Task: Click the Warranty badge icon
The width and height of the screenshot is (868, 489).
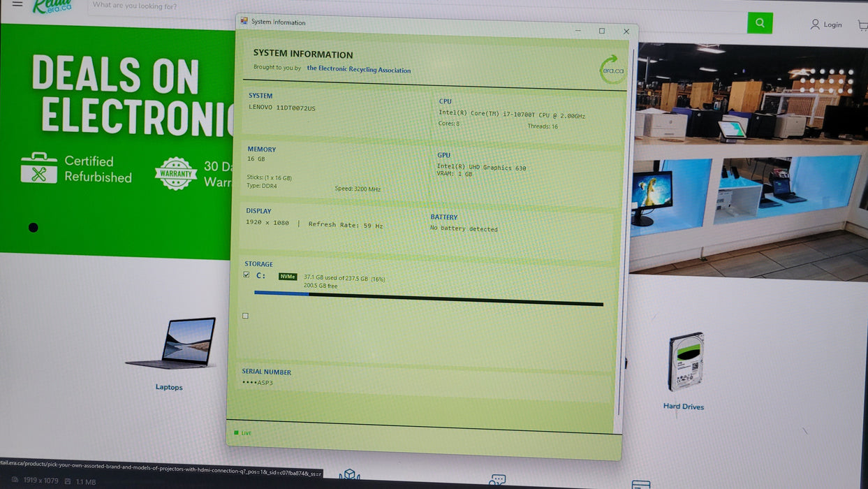Action: point(176,173)
